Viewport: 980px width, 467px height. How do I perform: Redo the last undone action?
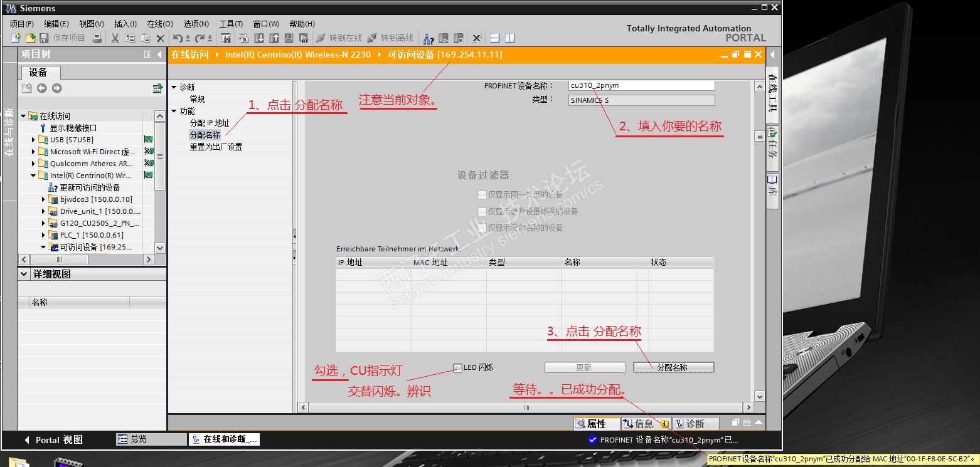pos(201,38)
